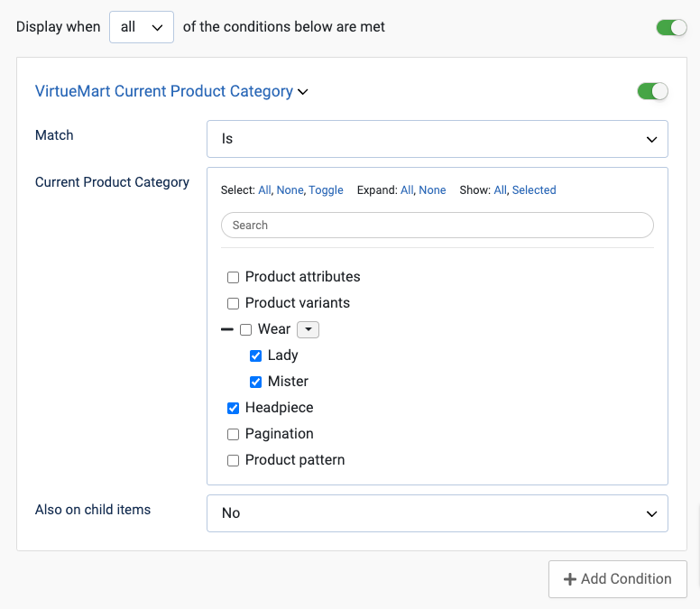Click the Current Product Category field label
Image resolution: width=700 pixels, height=609 pixels.
[x=112, y=182]
